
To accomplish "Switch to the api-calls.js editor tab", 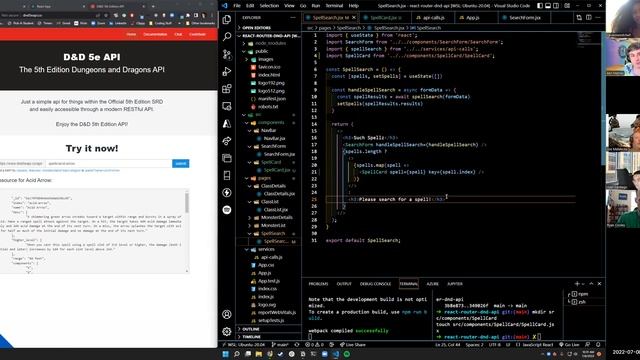I will click(x=433, y=18).
